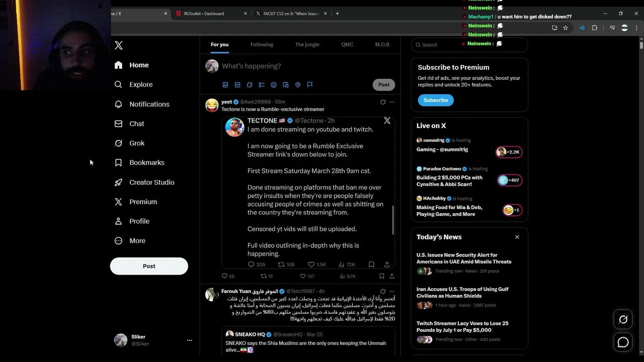Tag location icon in composer
The height and width of the screenshot is (362, 644).
click(298, 85)
